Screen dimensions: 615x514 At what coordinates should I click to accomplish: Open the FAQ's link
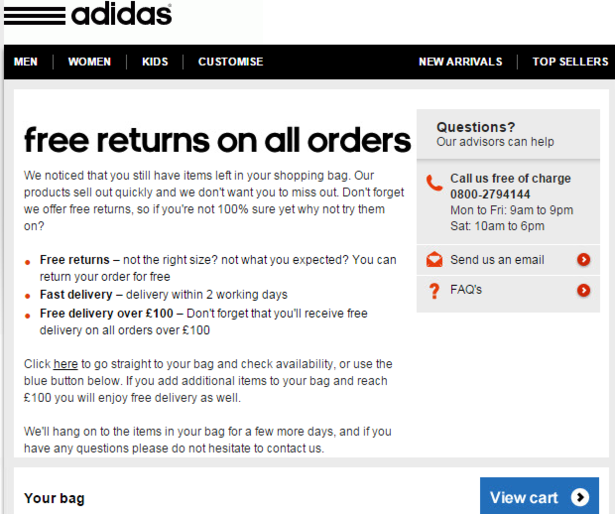(466, 290)
